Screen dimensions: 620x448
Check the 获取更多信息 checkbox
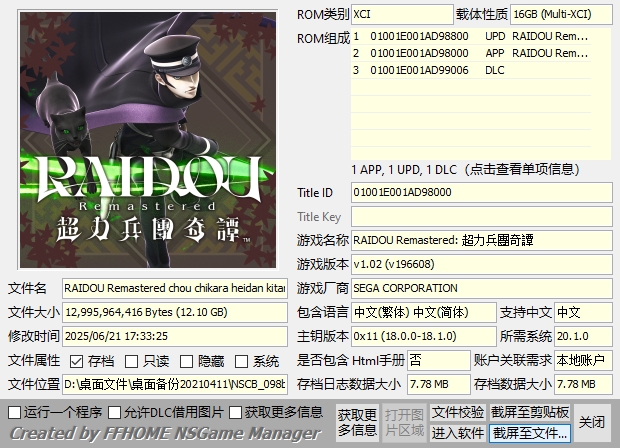235,412
